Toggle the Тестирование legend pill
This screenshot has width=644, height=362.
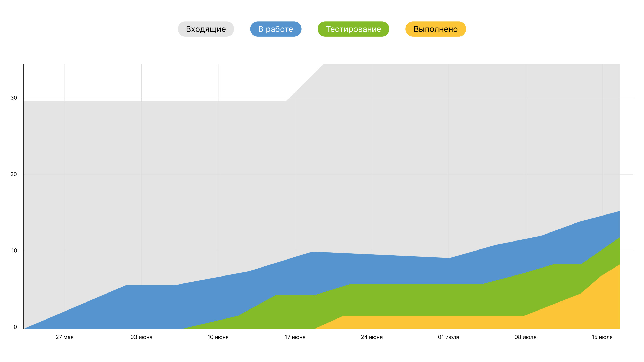(x=353, y=29)
